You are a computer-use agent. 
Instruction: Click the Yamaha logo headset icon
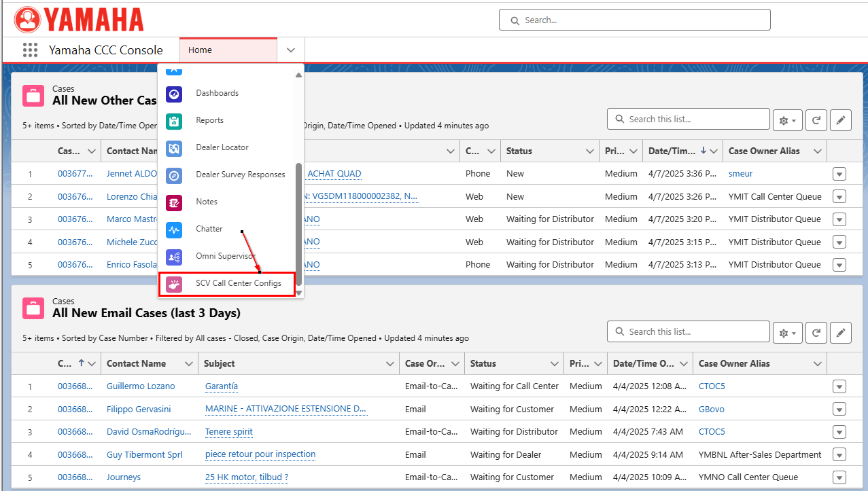coord(27,19)
